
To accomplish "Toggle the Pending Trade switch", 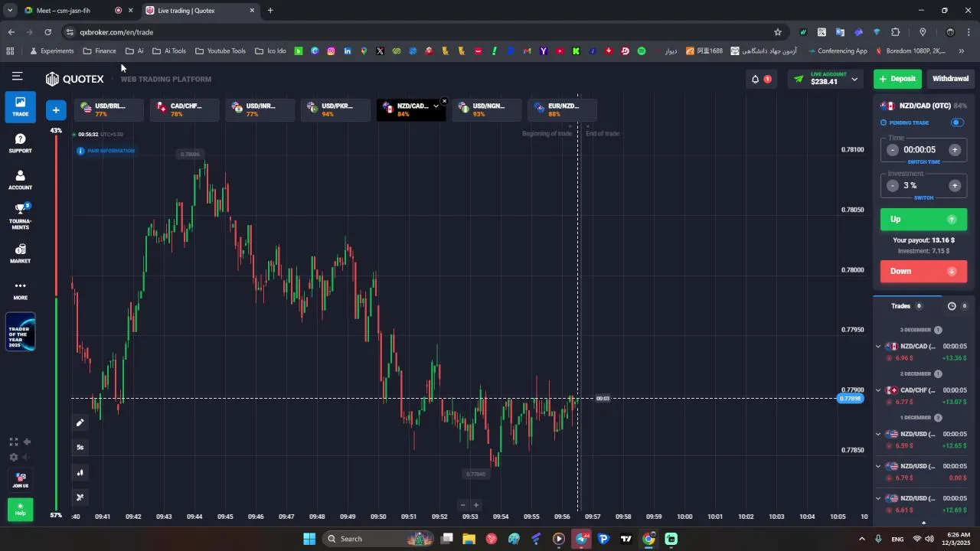I will point(956,122).
